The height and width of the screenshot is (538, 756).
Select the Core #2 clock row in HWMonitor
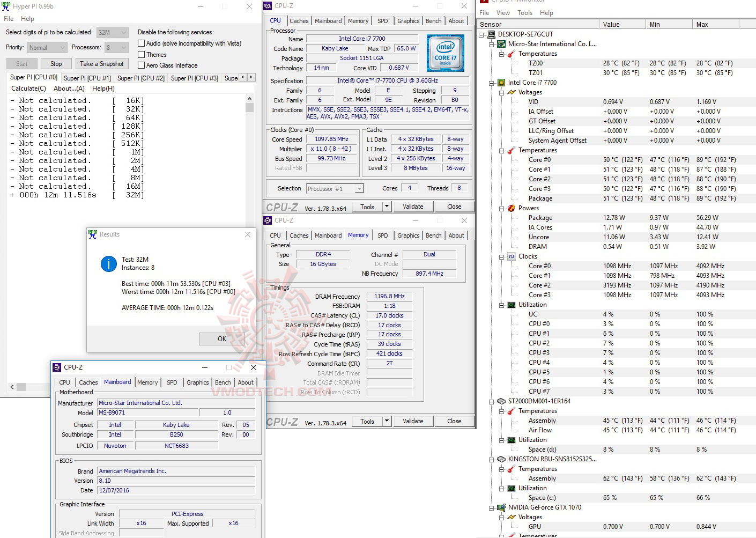[617, 285]
